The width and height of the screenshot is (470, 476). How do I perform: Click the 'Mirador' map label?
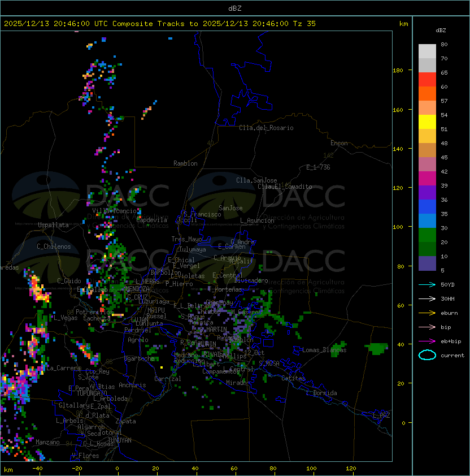tap(238, 383)
